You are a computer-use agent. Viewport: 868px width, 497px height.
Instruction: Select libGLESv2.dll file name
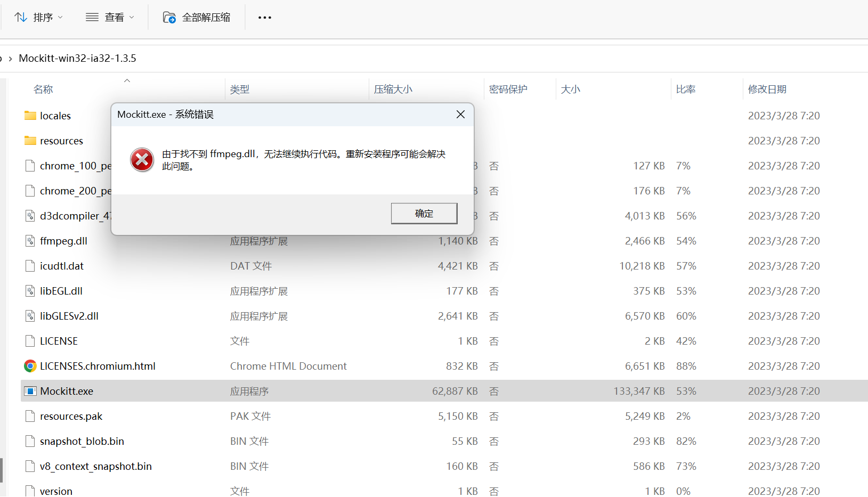pyautogui.click(x=69, y=316)
